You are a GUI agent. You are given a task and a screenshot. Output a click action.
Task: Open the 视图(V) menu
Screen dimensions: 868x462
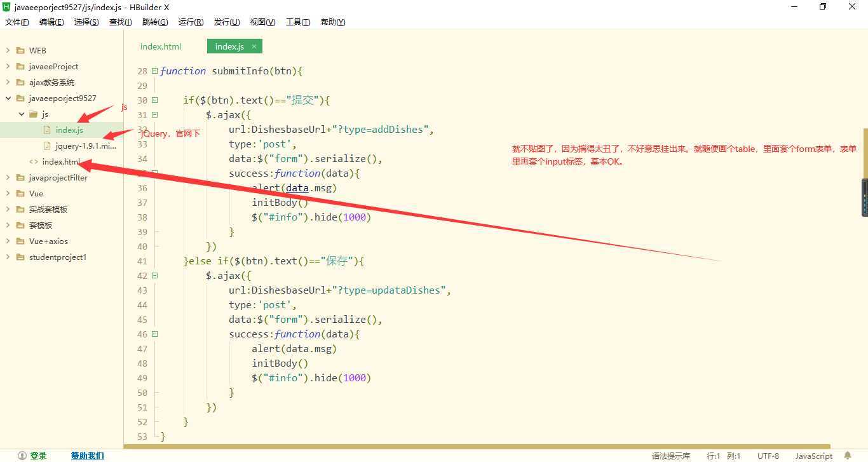(x=262, y=22)
